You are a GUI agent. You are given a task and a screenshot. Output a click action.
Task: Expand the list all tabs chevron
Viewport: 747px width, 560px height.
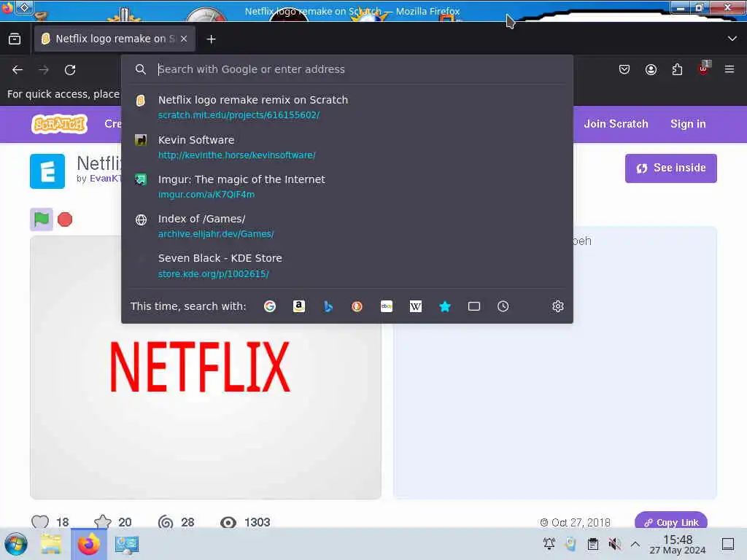click(732, 39)
